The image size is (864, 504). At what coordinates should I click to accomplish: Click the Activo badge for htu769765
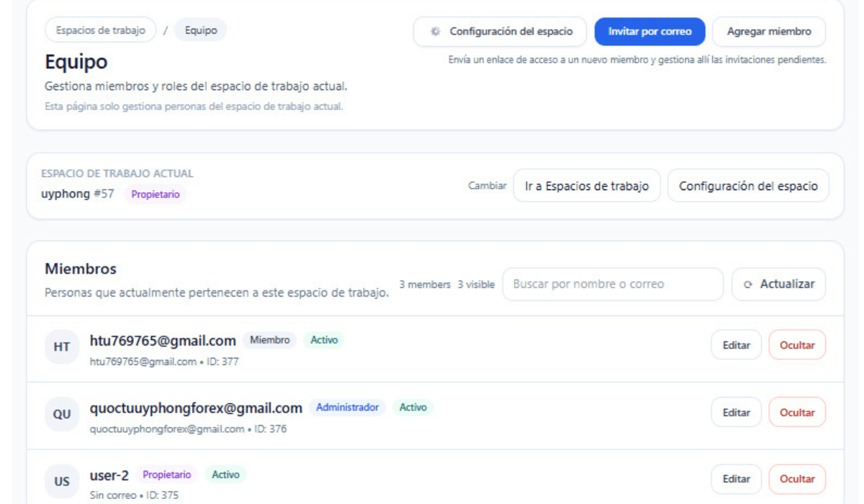click(x=324, y=340)
